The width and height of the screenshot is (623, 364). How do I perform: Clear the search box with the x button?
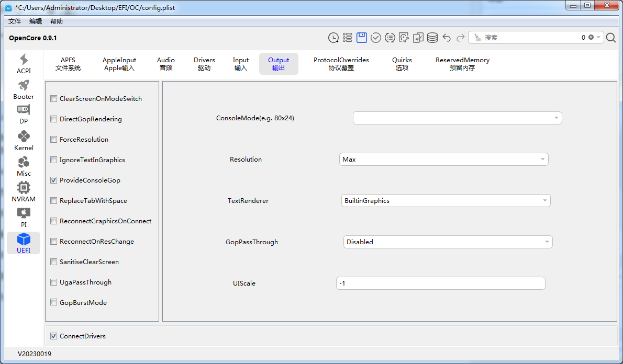591,38
